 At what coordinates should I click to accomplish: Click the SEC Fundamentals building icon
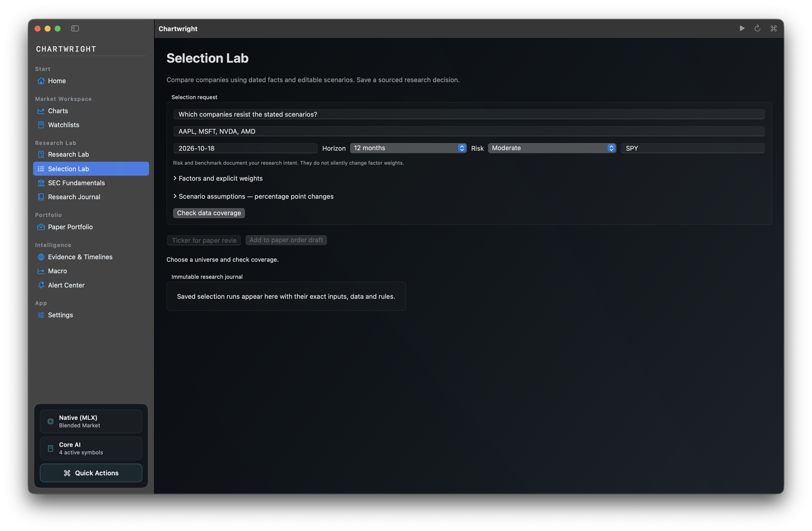tap(41, 183)
